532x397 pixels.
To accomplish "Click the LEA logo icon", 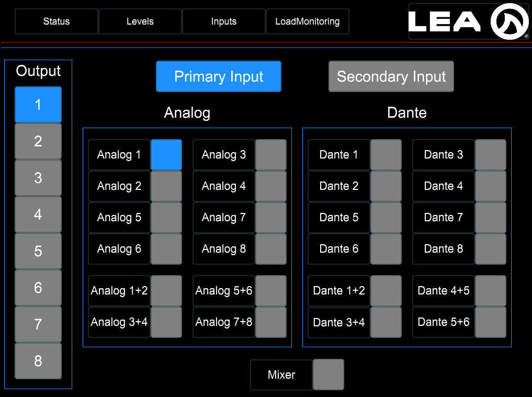I will pyautogui.click(x=510, y=21).
